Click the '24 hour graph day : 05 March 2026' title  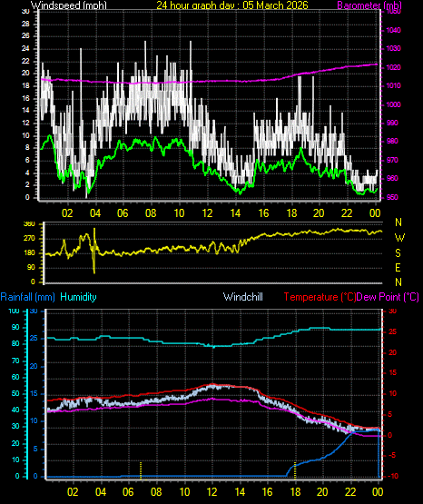coord(232,5)
